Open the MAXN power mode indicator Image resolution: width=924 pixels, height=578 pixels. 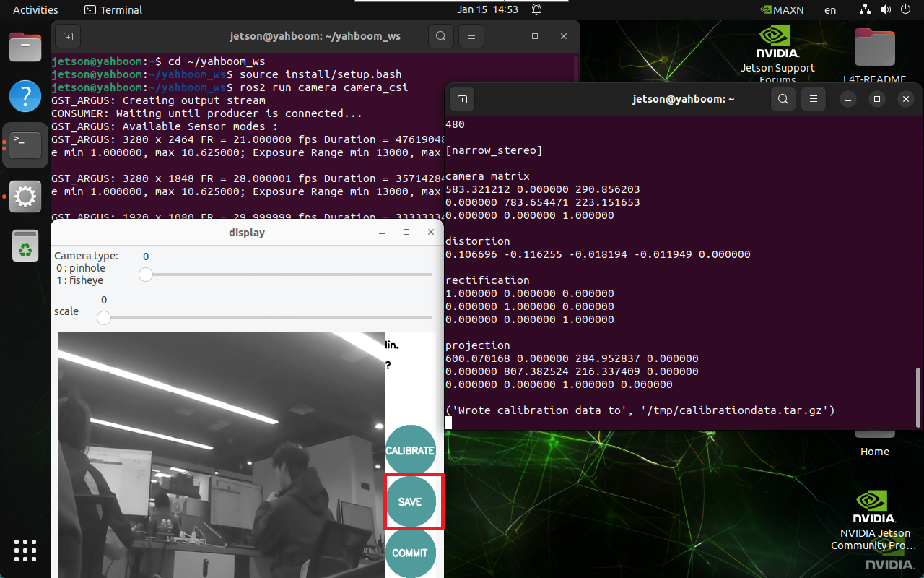tap(783, 9)
